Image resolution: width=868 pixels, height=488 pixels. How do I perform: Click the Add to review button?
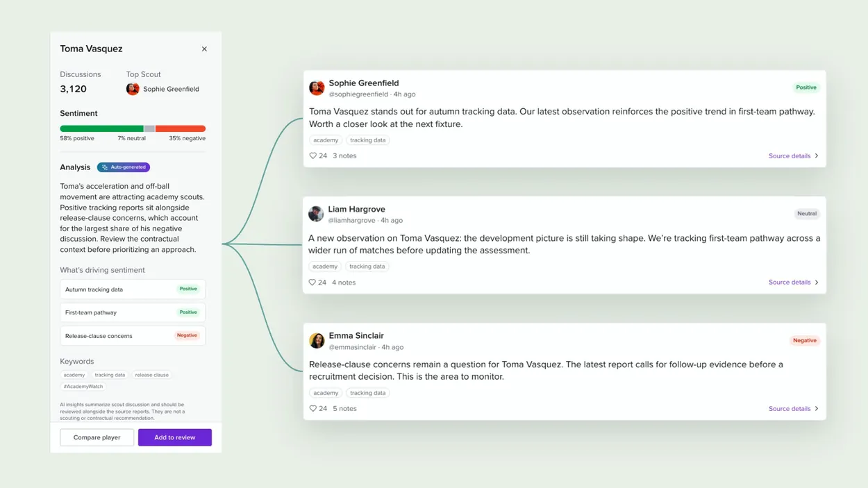[x=175, y=437]
